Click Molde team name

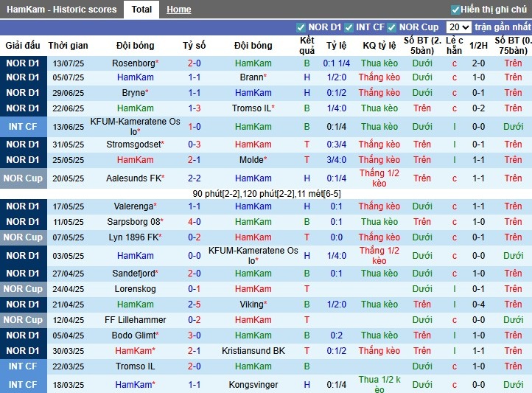251,160
